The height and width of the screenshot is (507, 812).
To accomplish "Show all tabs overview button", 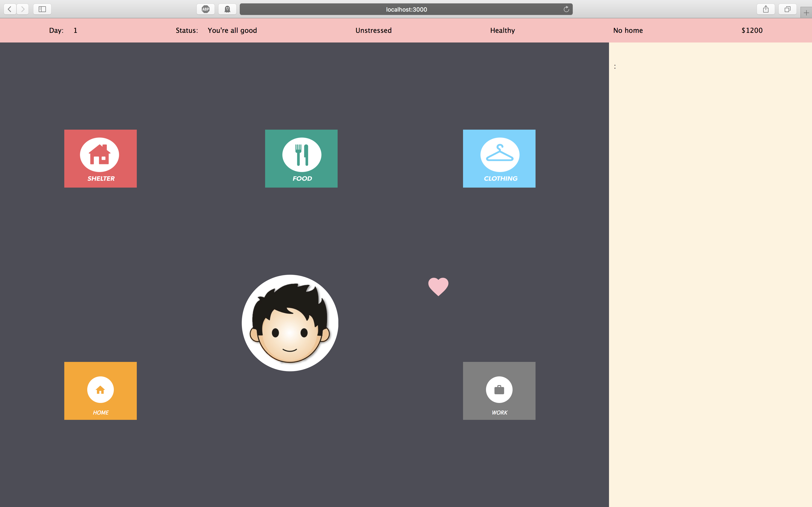I will 787,9.
